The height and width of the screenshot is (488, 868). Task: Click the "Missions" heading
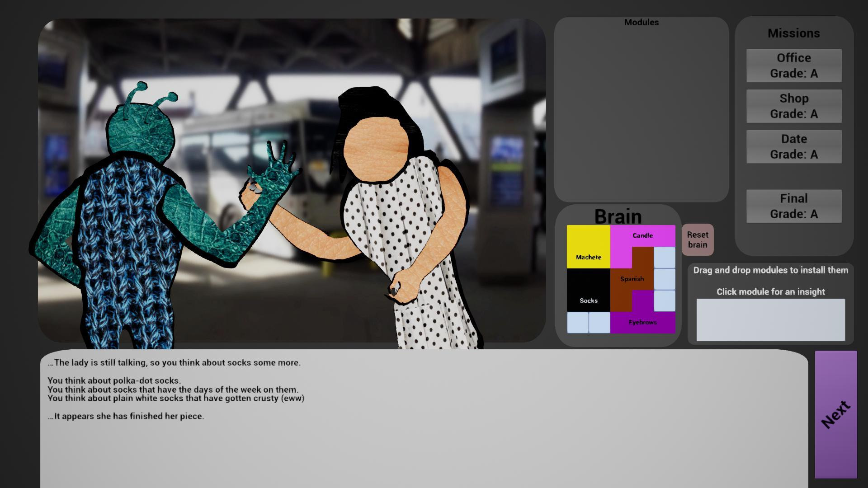[794, 33]
